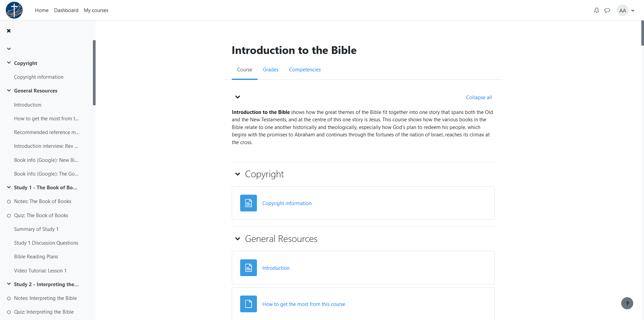Open the help question mark button
Screen dimensions: 644x320
pos(627,303)
